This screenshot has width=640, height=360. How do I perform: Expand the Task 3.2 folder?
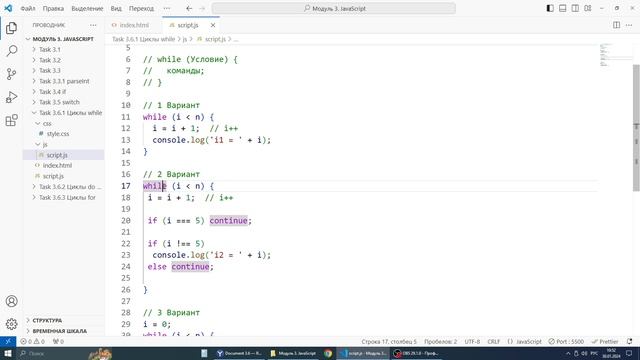63,60
